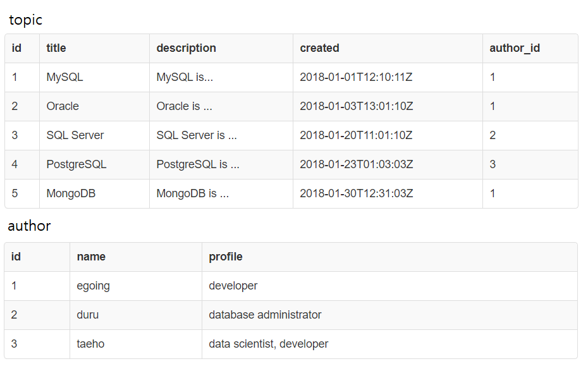The image size is (588, 366).
Task: Click the 'taeho' name cell
Action: 136,344
